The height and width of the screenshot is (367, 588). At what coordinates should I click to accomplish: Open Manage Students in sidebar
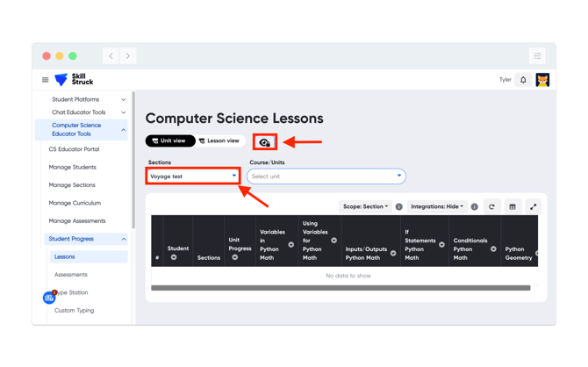pos(72,167)
